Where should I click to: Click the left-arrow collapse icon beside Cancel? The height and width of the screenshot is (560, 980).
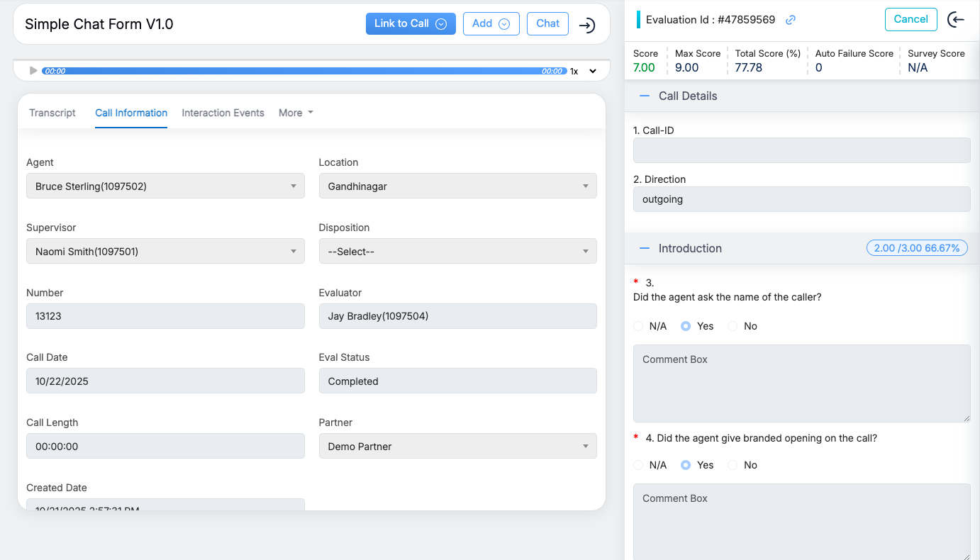[x=956, y=20]
